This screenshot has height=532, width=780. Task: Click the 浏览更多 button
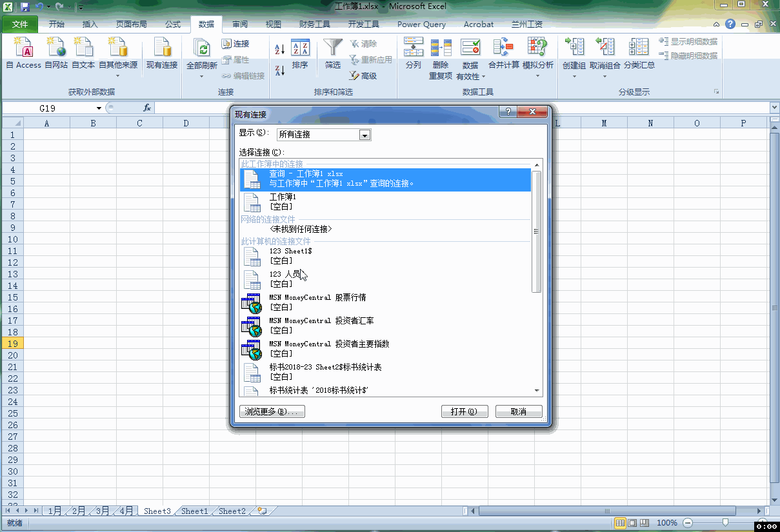[272, 411]
